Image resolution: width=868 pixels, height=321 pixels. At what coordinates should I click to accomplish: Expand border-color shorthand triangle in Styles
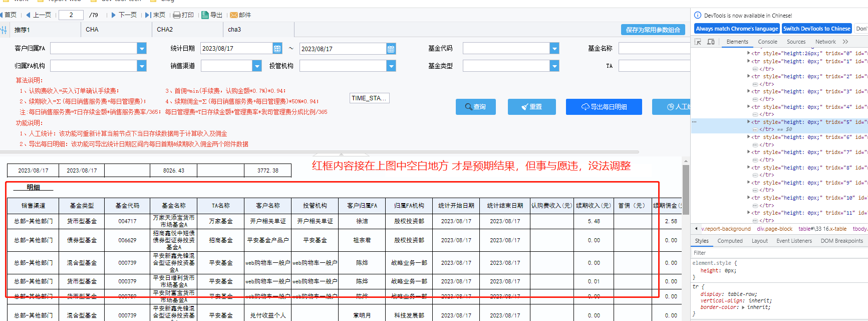[x=743, y=307]
